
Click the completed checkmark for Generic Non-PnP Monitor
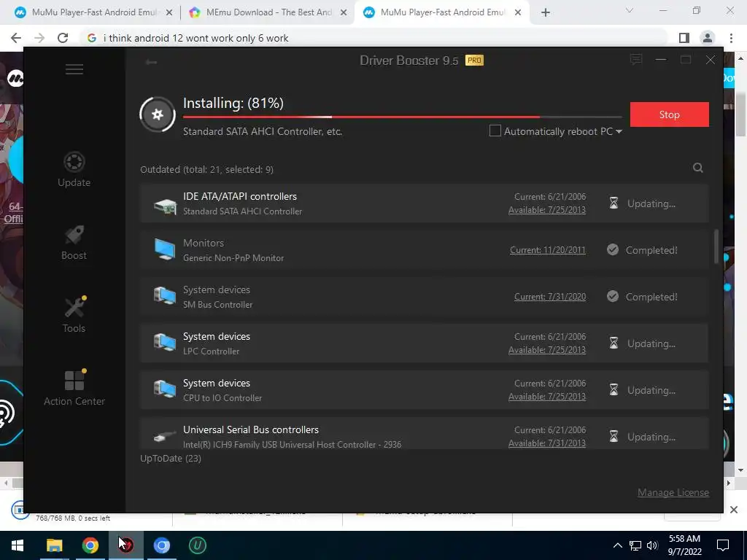click(x=613, y=249)
